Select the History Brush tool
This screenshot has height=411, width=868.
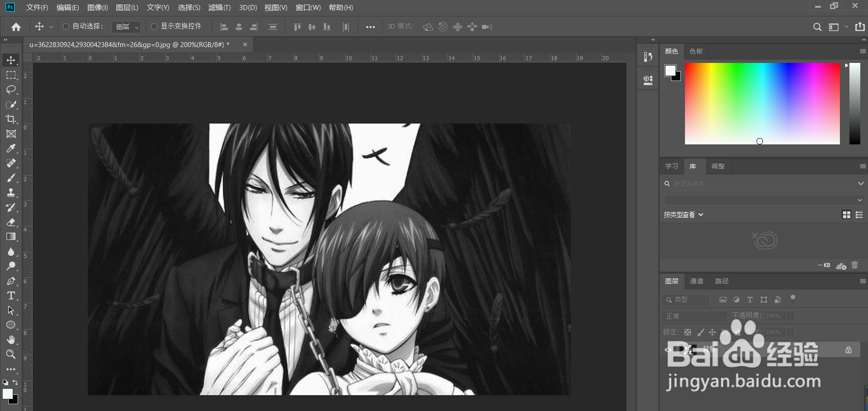coord(11,207)
